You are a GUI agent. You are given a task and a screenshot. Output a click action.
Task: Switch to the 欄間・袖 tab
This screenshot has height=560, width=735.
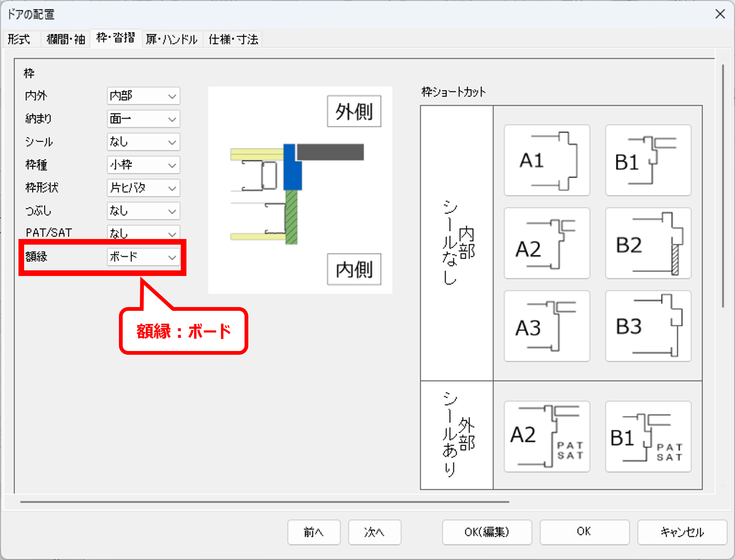point(66,39)
